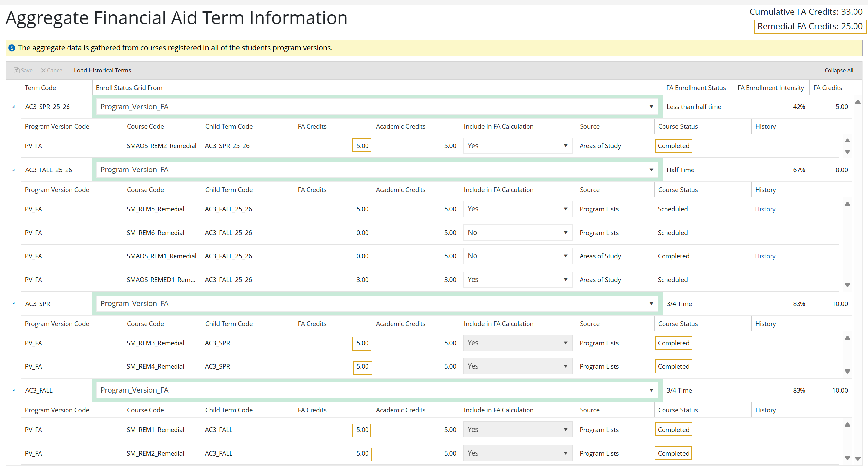
Task: Click the info icon in the yellow banner
Action: coord(12,48)
